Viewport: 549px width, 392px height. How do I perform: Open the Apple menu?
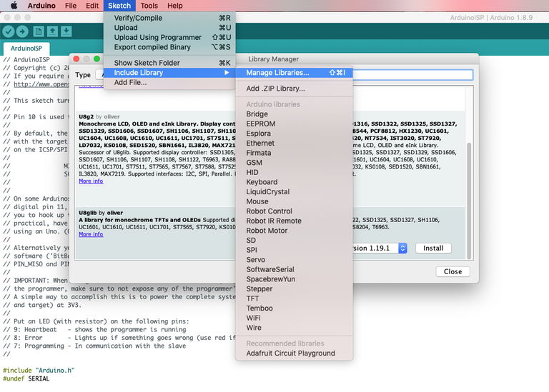13,6
